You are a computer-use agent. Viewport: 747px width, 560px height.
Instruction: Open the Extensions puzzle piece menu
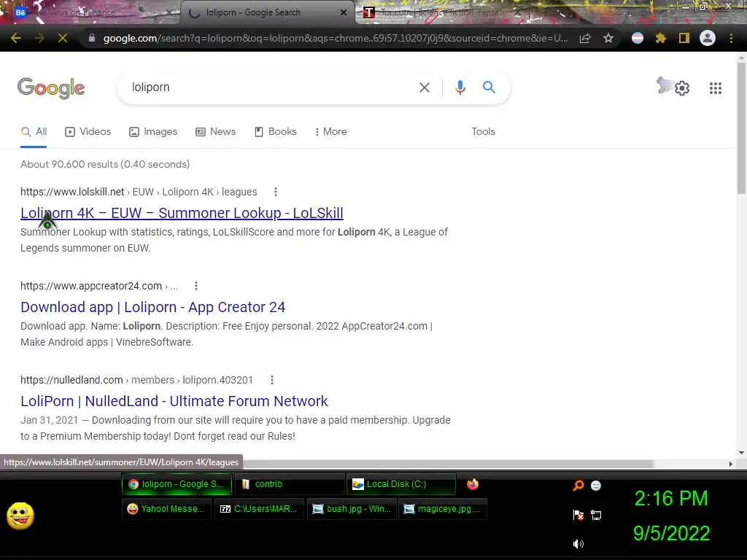661,38
